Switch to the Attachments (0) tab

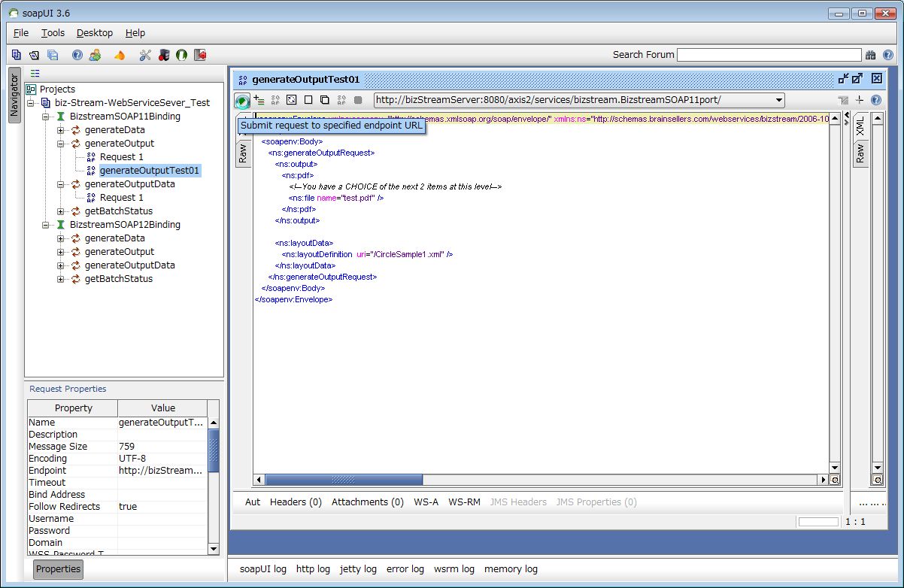point(368,502)
